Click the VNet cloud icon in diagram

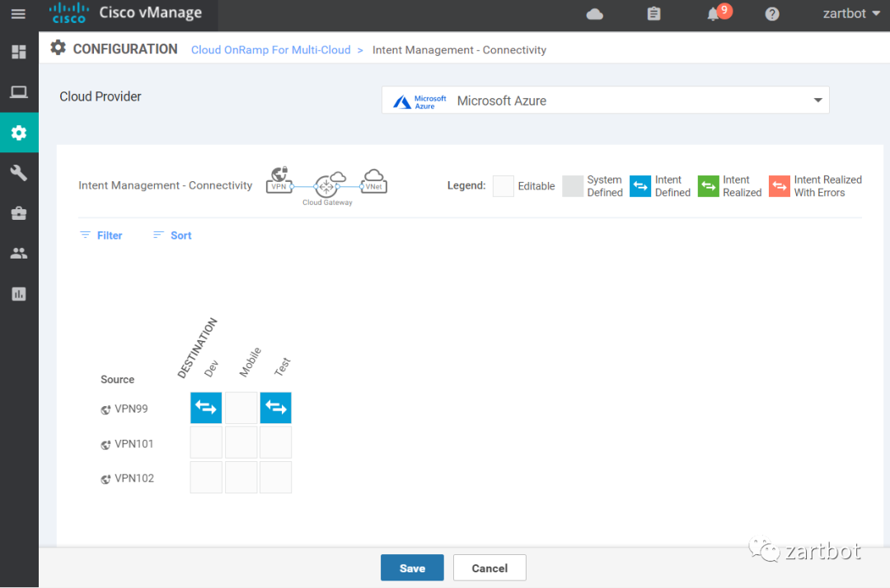[374, 181]
